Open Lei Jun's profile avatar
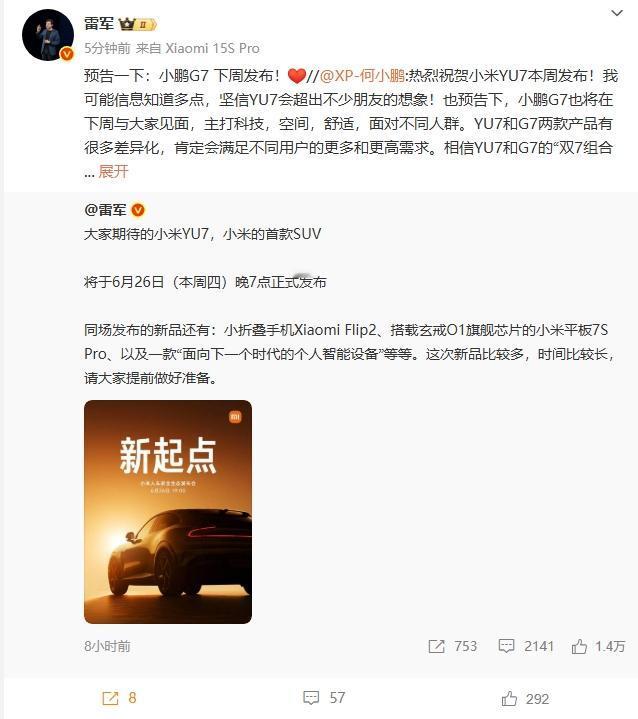Image resolution: width=638 pixels, height=719 pixels. (x=48, y=35)
